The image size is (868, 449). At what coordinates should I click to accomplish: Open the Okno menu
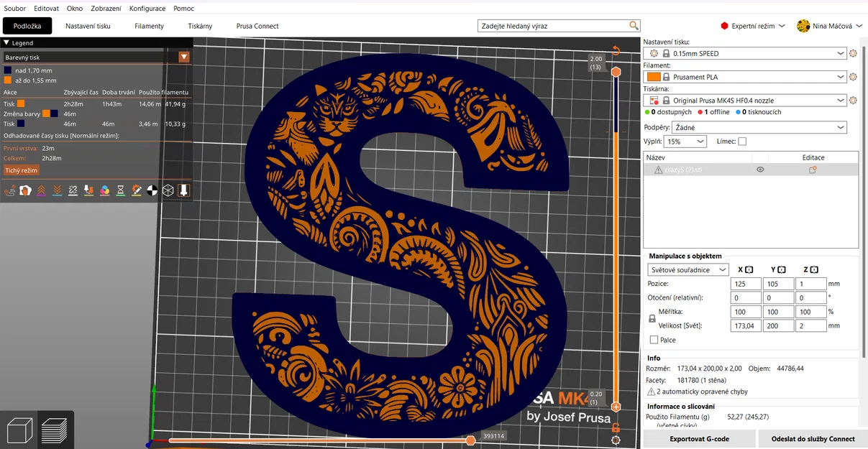click(75, 9)
